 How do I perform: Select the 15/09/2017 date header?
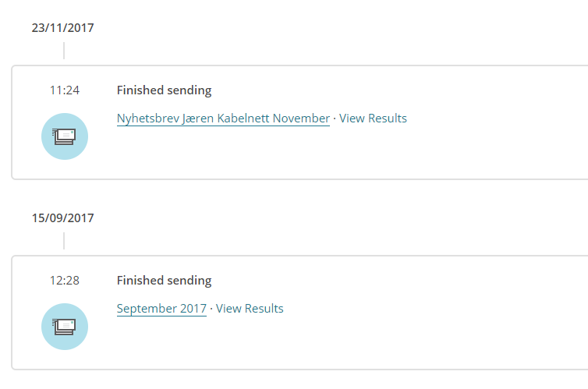(x=62, y=218)
